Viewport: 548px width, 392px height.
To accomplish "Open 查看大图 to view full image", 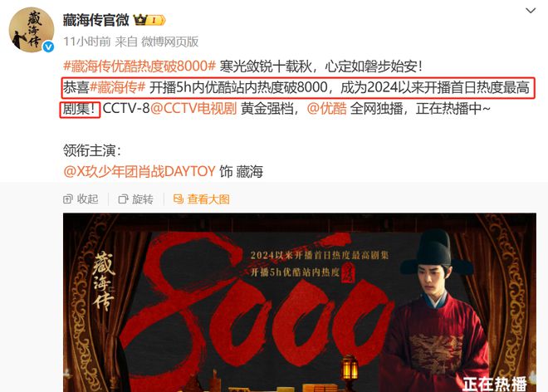I will pos(202,199).
